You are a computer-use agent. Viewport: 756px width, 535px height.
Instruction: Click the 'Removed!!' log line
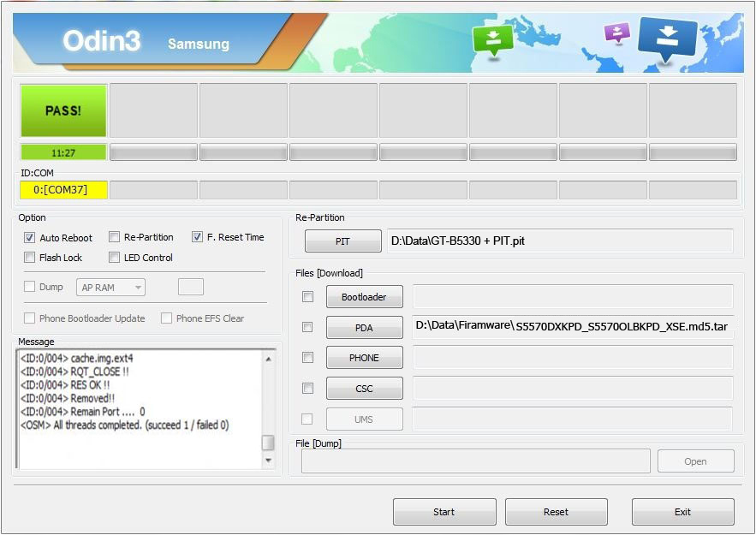click(68, 398)
